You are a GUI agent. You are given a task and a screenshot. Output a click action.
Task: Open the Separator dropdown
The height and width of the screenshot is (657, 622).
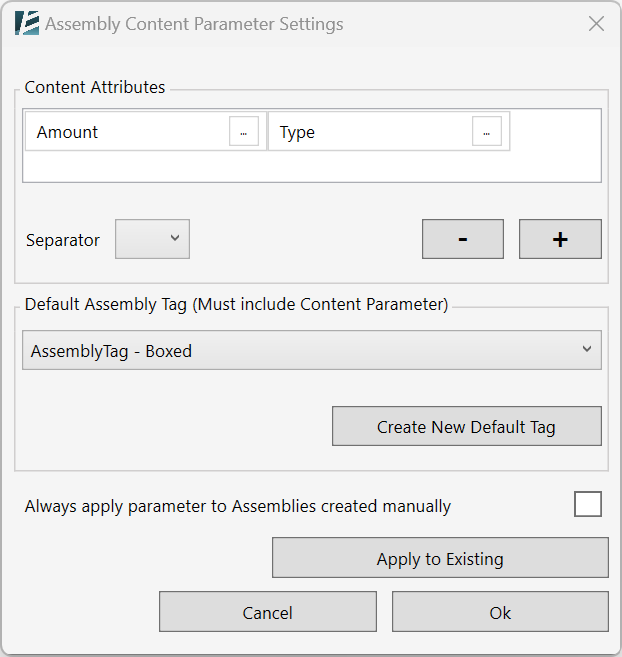click(152, 239)
